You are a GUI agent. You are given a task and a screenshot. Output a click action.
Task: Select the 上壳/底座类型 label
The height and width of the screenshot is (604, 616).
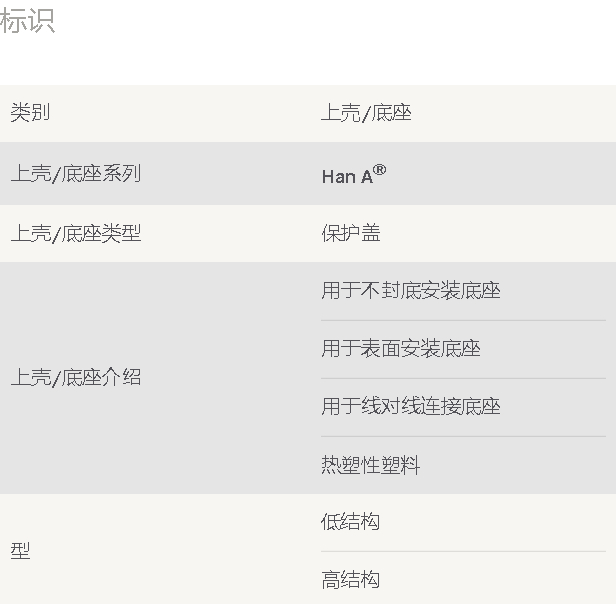tap(76, 233)
